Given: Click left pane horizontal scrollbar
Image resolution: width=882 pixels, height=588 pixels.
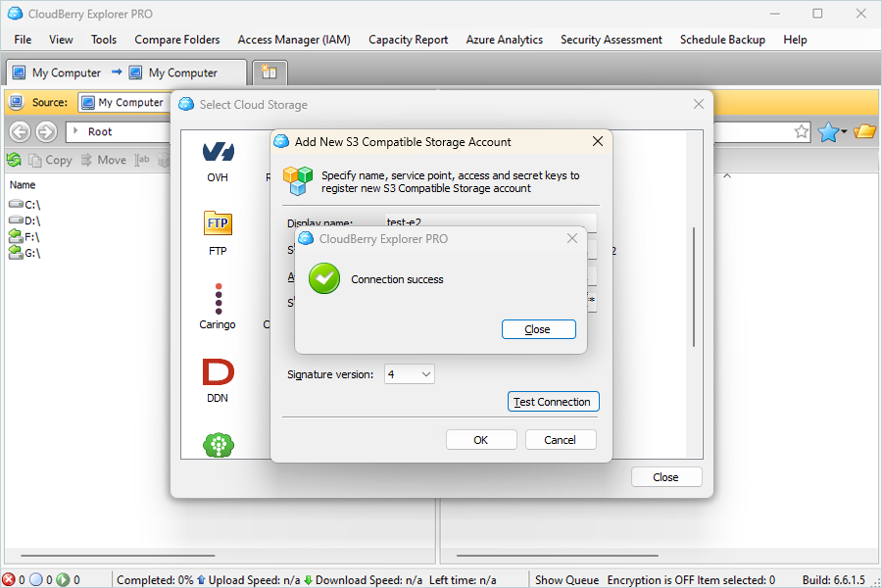Looking at the screenshot, I should click(119, 556).
